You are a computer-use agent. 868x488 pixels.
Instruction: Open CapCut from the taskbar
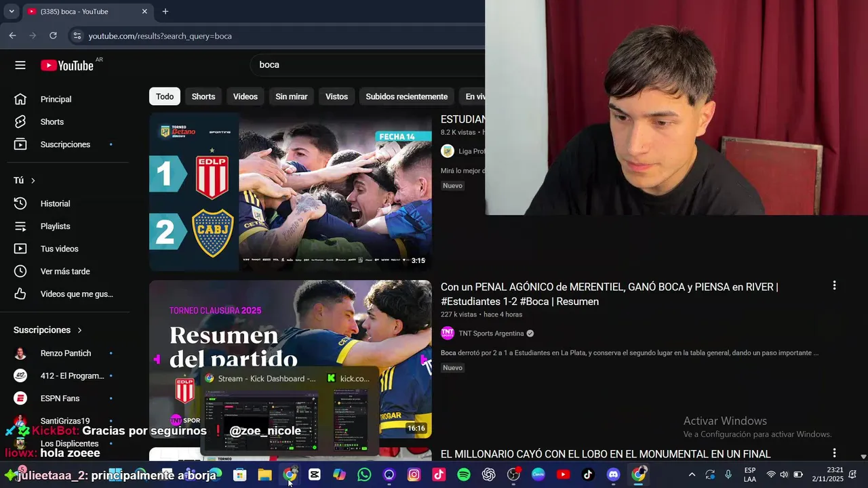click(x=315, y=475)
